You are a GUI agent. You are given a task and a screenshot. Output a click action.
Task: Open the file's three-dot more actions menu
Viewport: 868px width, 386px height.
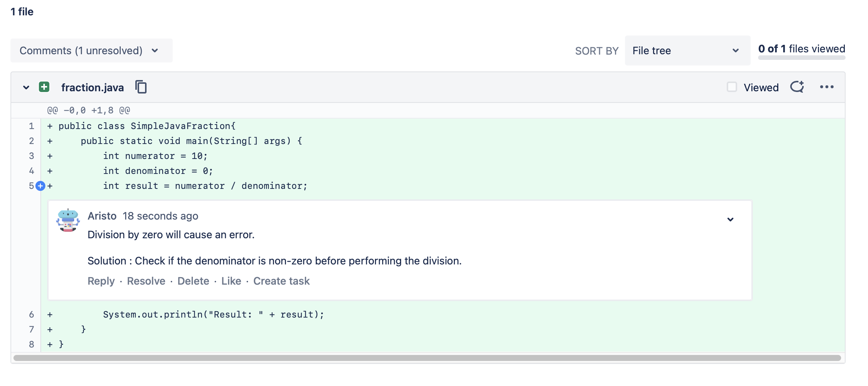click(x=827, y=87)
